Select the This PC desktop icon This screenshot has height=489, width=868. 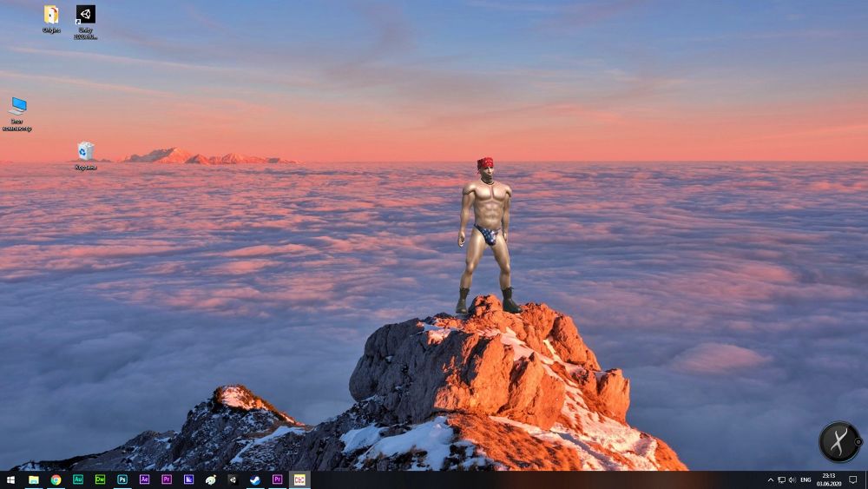click(x=17, y=108)
